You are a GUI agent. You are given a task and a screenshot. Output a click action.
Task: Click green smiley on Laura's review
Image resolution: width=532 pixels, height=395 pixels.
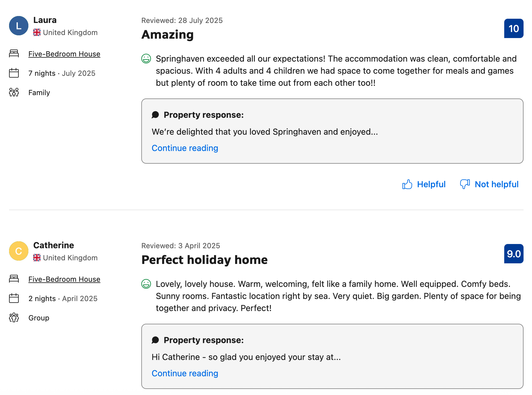[x=146, y=59]
